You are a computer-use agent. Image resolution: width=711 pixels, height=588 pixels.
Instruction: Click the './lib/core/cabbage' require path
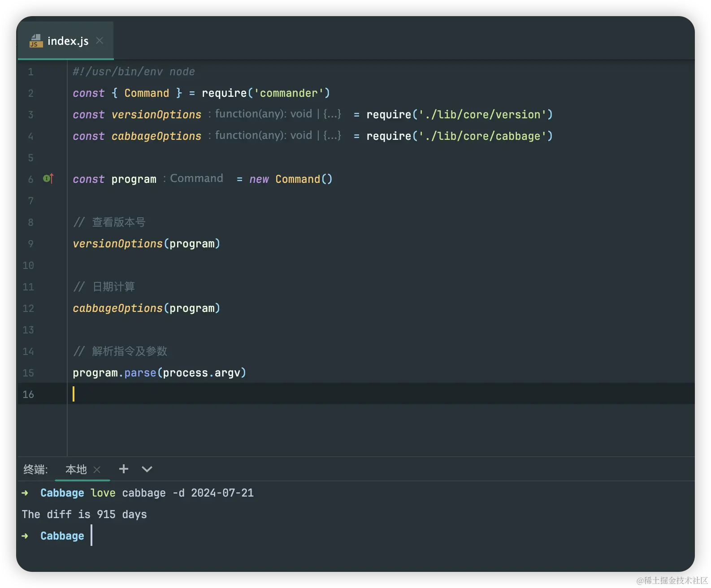point(482,136)
